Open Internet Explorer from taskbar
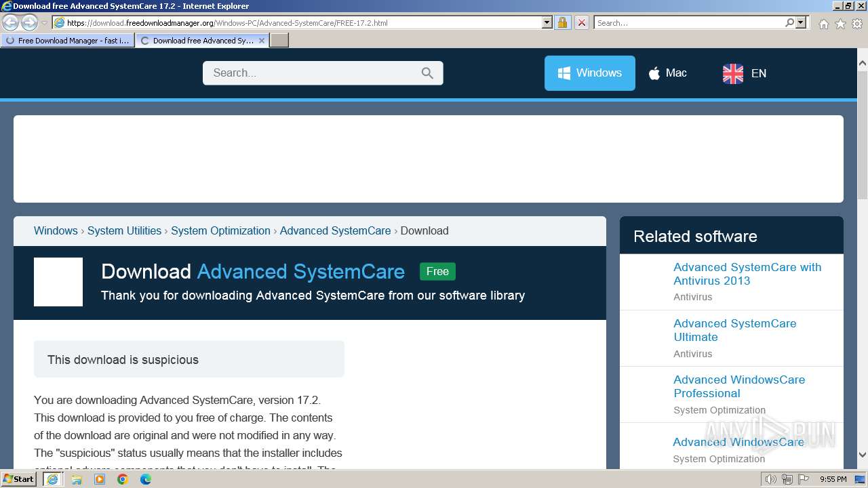The image size is (868, 488). coord(52,479)
